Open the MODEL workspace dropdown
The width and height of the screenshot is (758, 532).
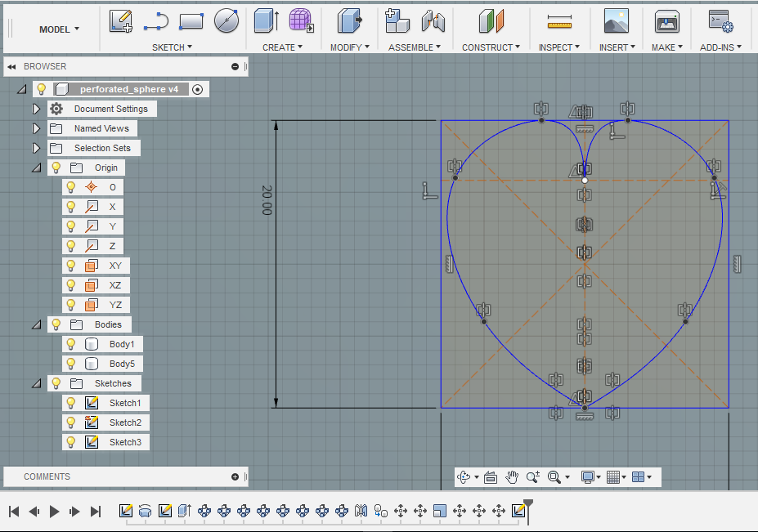point(60,29)
